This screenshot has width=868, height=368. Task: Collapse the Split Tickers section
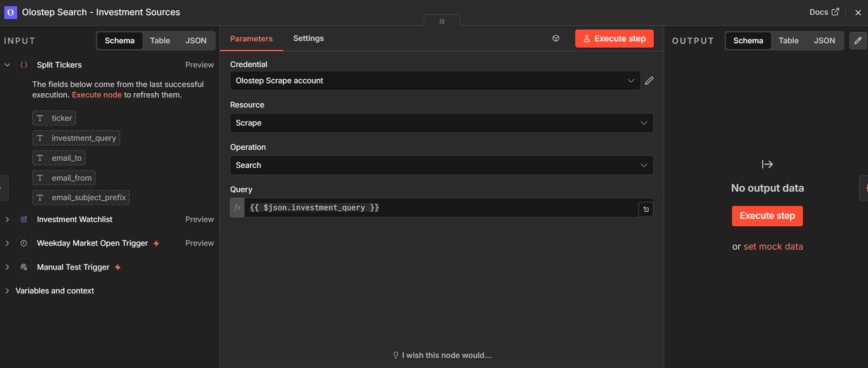[x=7, y=65]
